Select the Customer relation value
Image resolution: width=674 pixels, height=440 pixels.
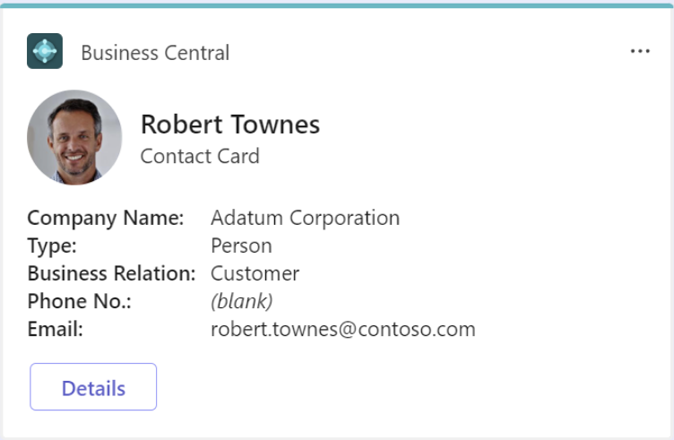pos(255,274)
